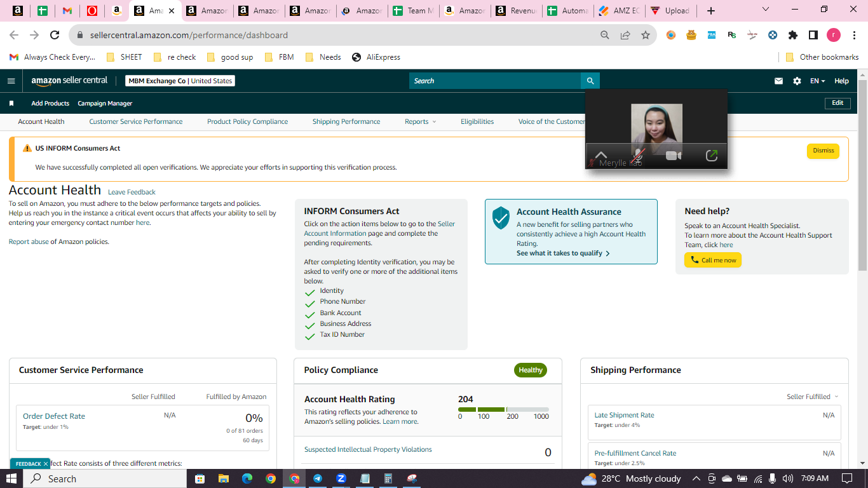This screenshot has height=488, width=868.
Task: Open the EN language dropdown
Action: pyautogui.click(x=817, y=81)
